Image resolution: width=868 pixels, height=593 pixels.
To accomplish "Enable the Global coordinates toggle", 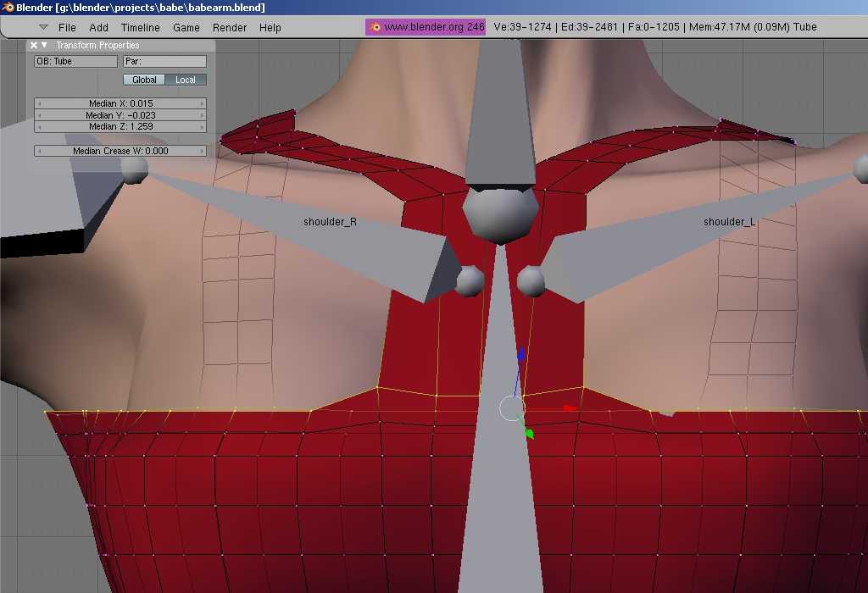I will (x=144, y=80).
